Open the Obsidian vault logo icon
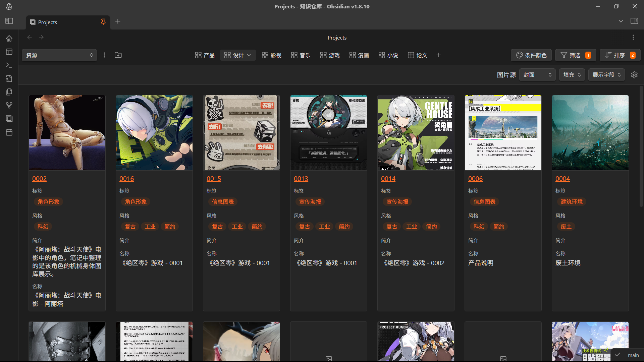Screen dimensions: 644x362 [x=9, y=6]
